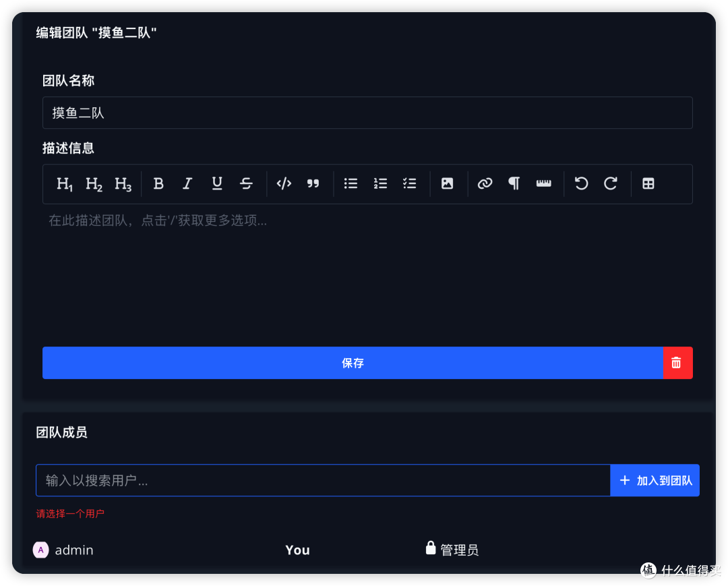
Task: Create a numbered list
Action: tap(380, 184)
